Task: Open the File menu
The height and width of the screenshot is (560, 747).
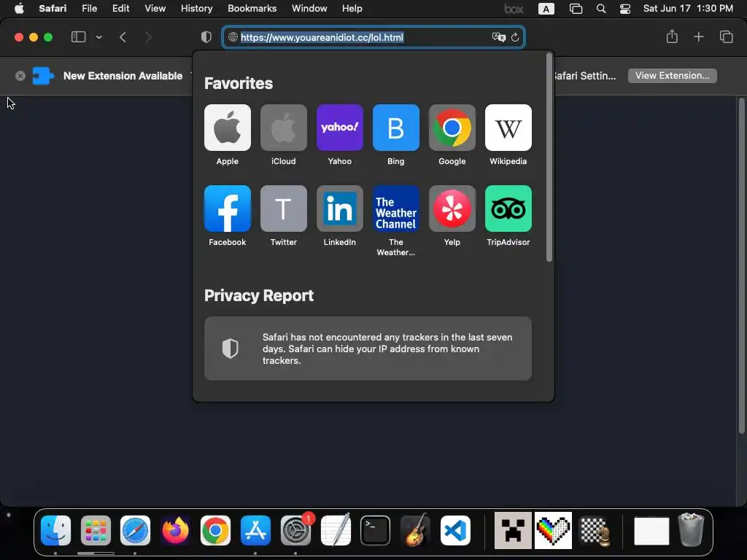Action: tap(89, 9)
